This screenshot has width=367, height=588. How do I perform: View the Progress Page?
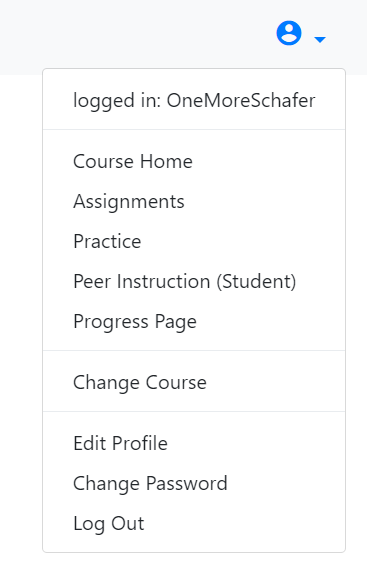194,321
